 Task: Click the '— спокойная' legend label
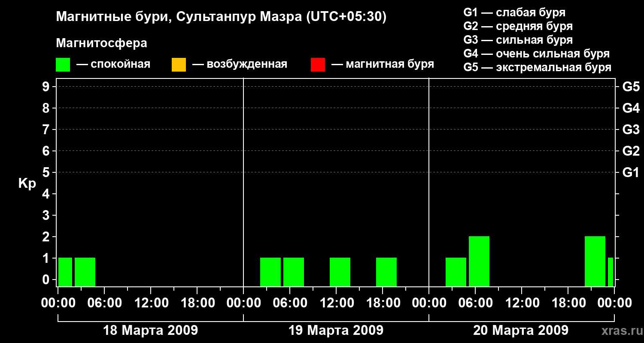[113, 64]
